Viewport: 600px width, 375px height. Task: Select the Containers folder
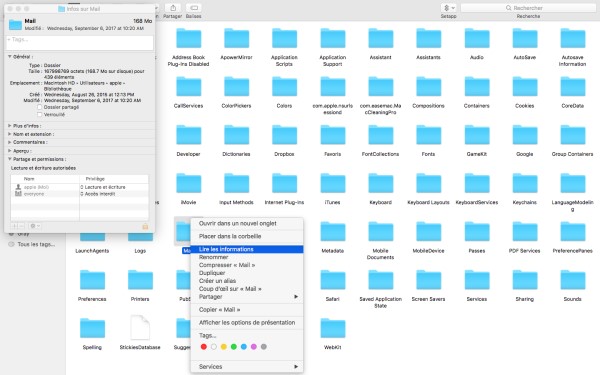(477, 86)
